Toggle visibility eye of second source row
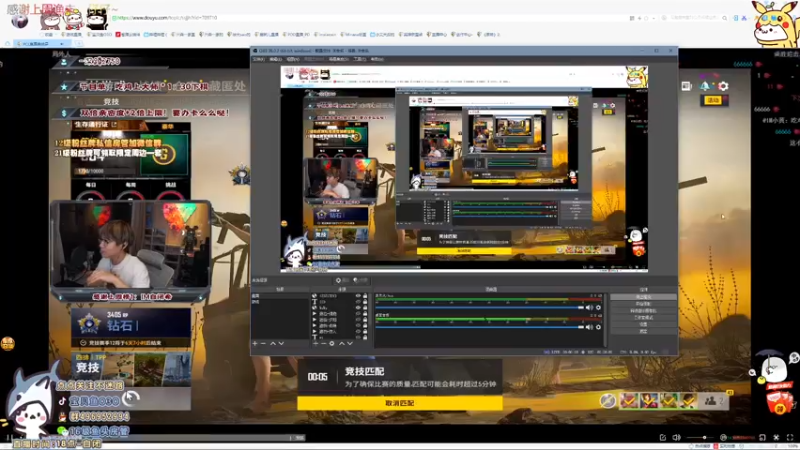 click(358, 302)
